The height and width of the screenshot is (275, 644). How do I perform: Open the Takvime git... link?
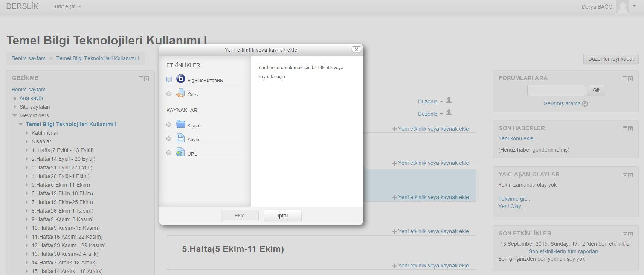514,199
